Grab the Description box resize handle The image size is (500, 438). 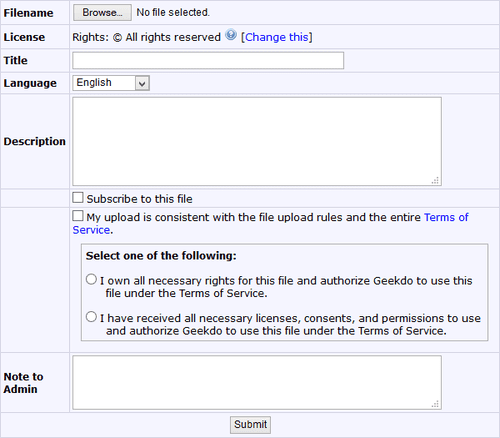point(435,180)
